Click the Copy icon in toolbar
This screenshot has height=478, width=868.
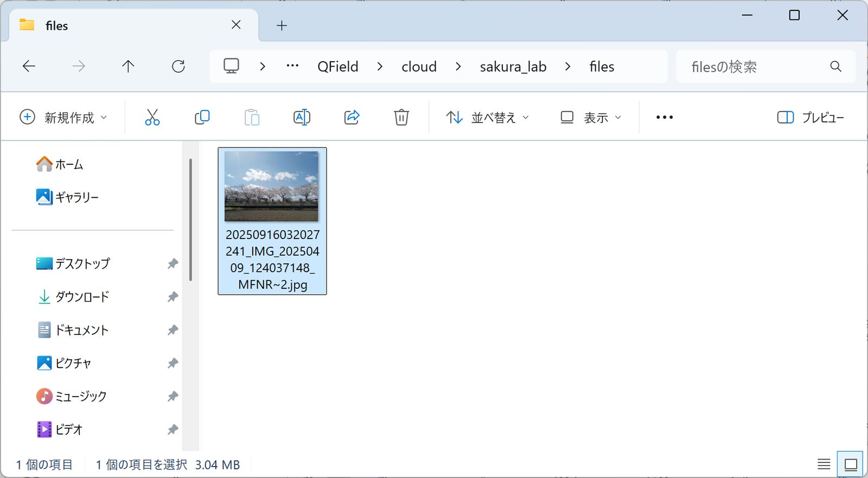pos(202,117)
